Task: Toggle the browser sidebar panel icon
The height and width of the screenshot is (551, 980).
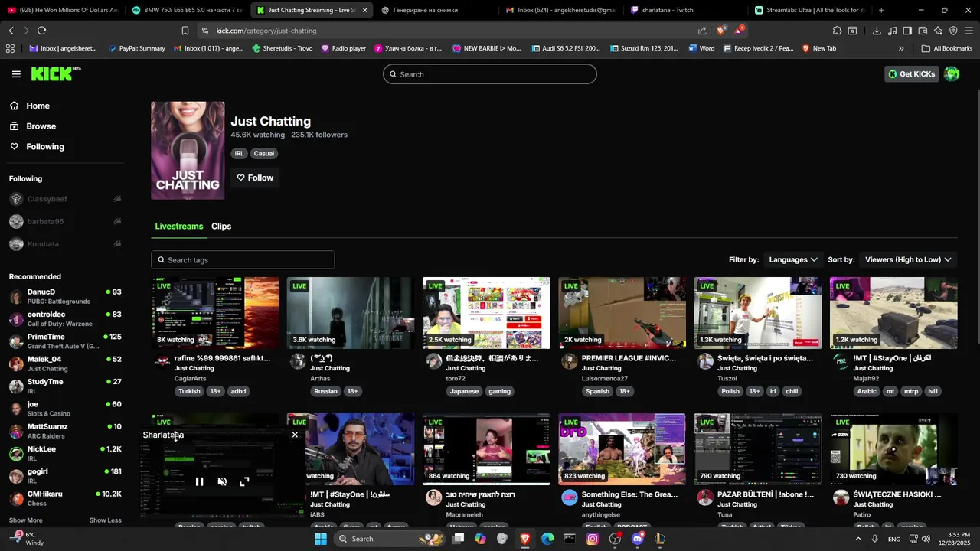Action: click(907, 31)
